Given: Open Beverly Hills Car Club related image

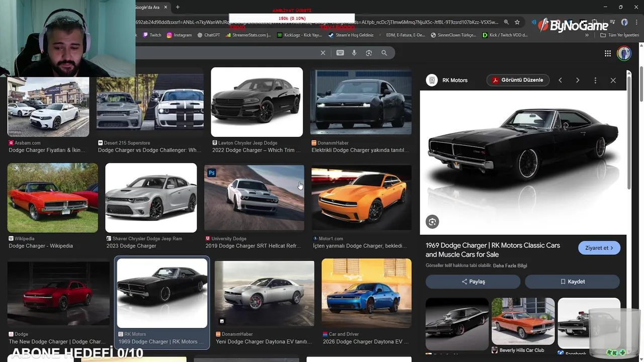Looking at the screenshot, I should click(x=523, y=322).
